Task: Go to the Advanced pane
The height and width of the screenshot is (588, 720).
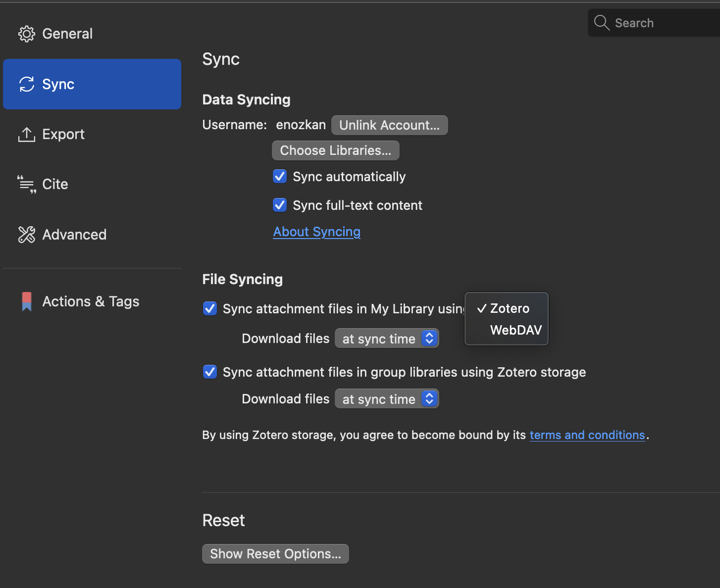Action: [x=92, y=235]
